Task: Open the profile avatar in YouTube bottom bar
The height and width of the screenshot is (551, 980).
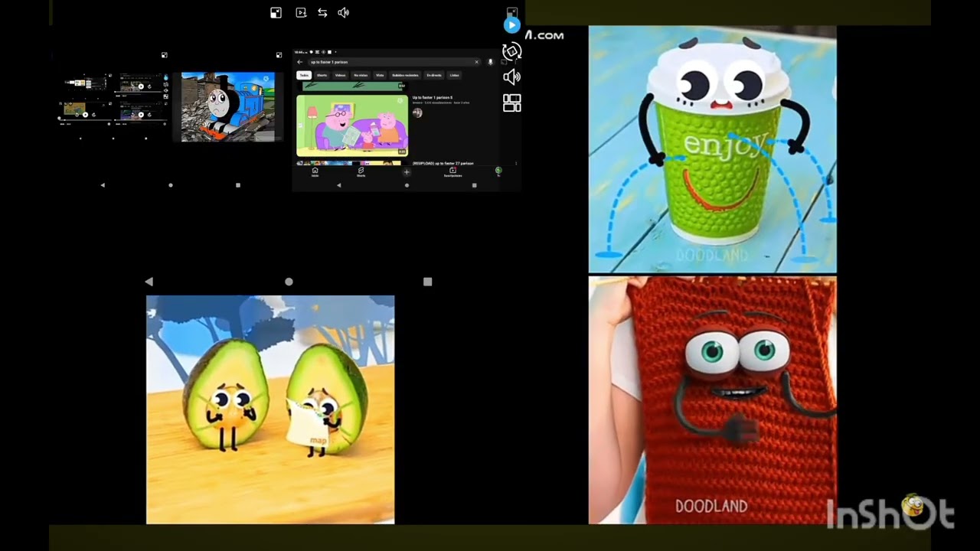Action: click(498, 171)
